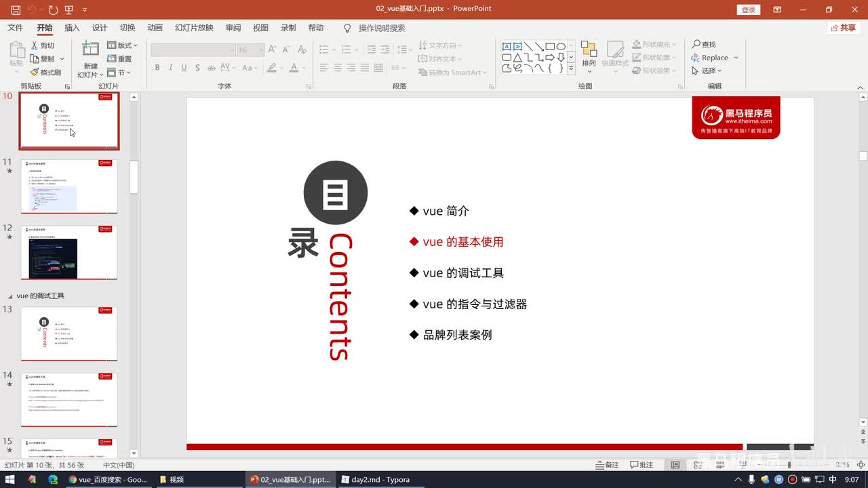This screenshot has height=488, width=868.
Task: Open the font name combo box
Action: click(193, 50)
